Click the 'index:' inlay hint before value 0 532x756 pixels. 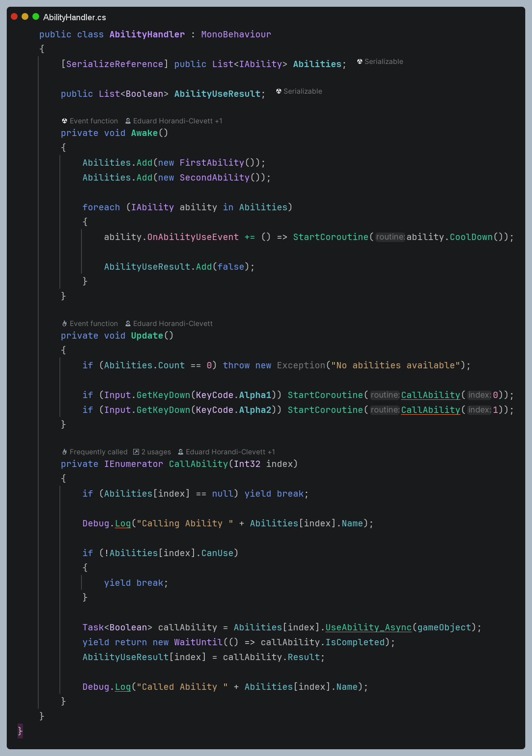pyautogui.click(x=479, y=395)
